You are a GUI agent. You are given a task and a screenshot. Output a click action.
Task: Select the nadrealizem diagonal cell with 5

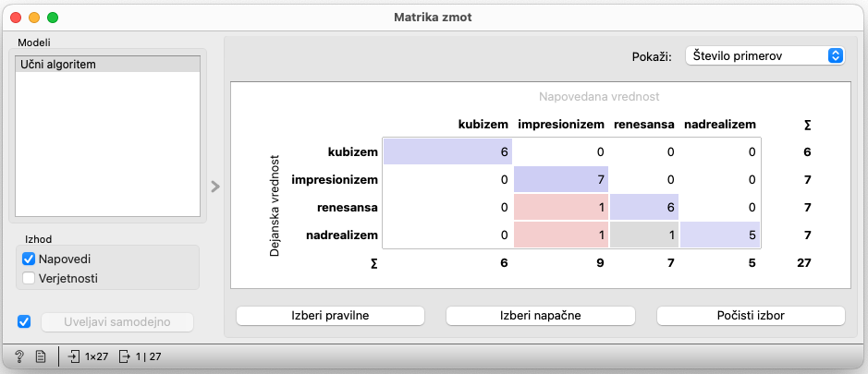click(720, 235)
